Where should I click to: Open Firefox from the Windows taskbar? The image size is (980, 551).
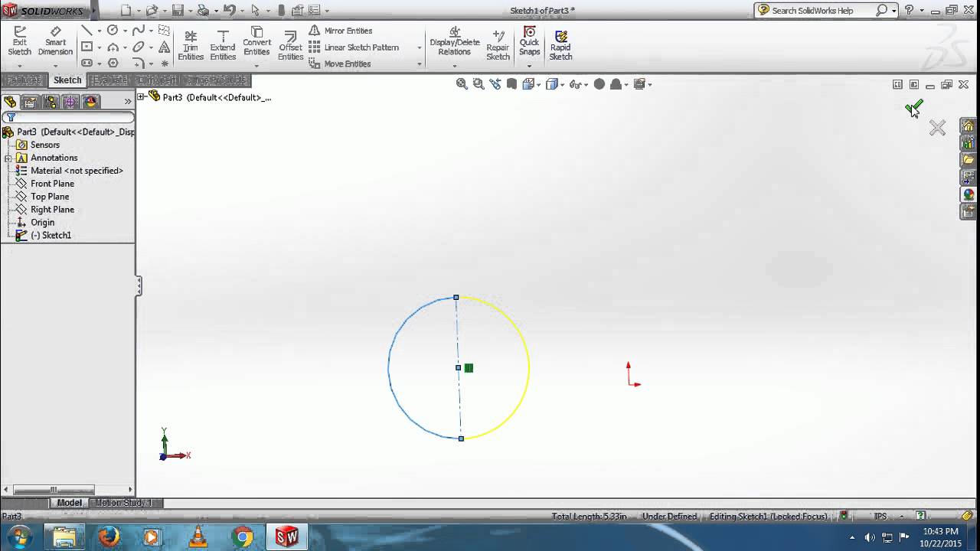coord(109,537)
